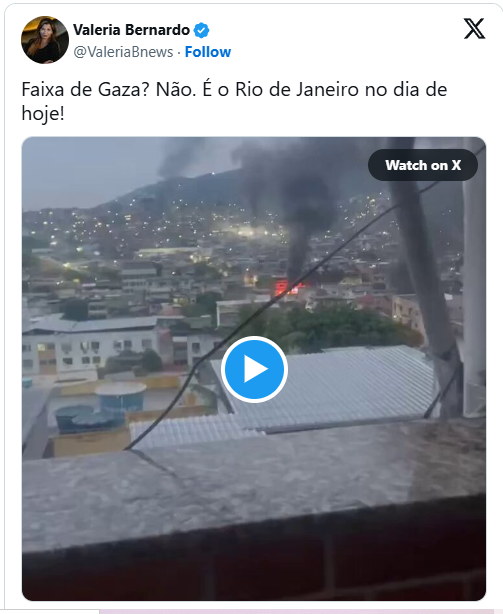
Task: Click the video thumbnail showing smoke columns
Action: click(x=254, y=368)
